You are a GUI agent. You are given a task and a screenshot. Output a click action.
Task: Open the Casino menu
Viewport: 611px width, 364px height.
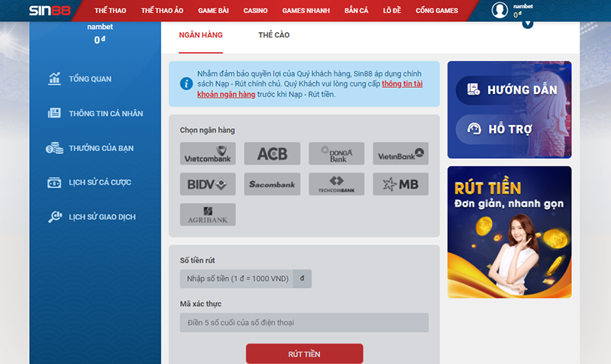(255, 11)
